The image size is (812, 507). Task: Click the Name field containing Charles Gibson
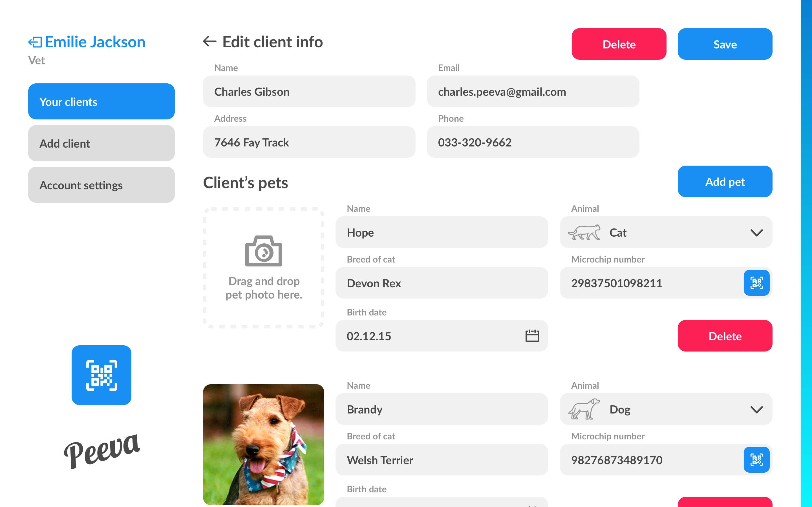309,92
